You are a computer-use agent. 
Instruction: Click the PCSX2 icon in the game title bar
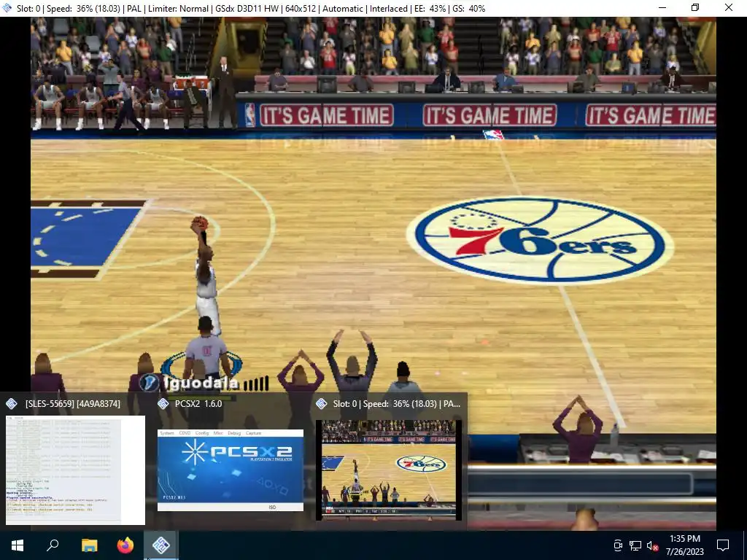tap(7, 8)
